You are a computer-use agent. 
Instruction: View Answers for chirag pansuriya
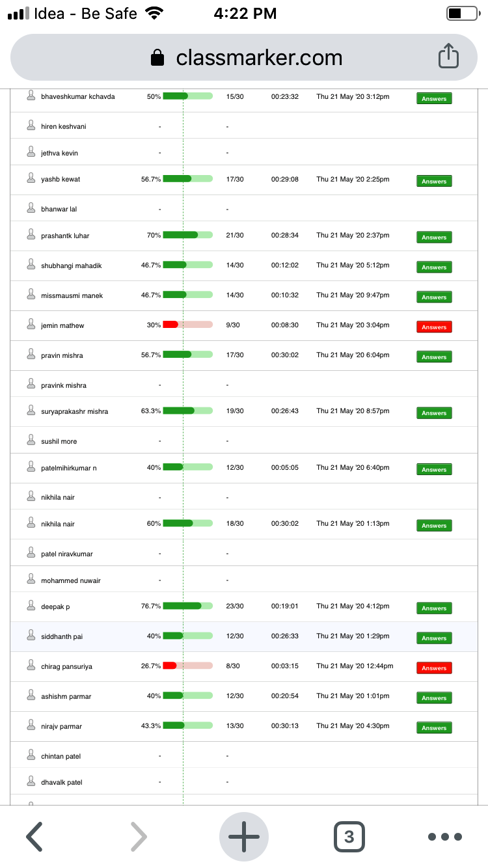point(434,668)
